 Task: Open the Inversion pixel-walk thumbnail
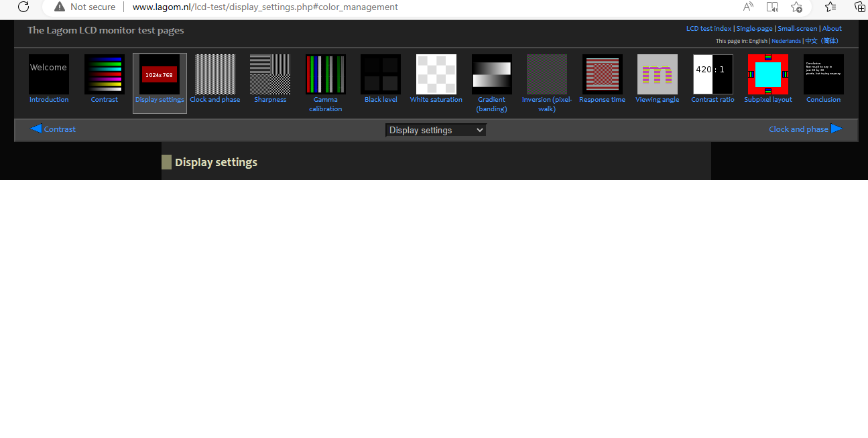pos(547,74)
